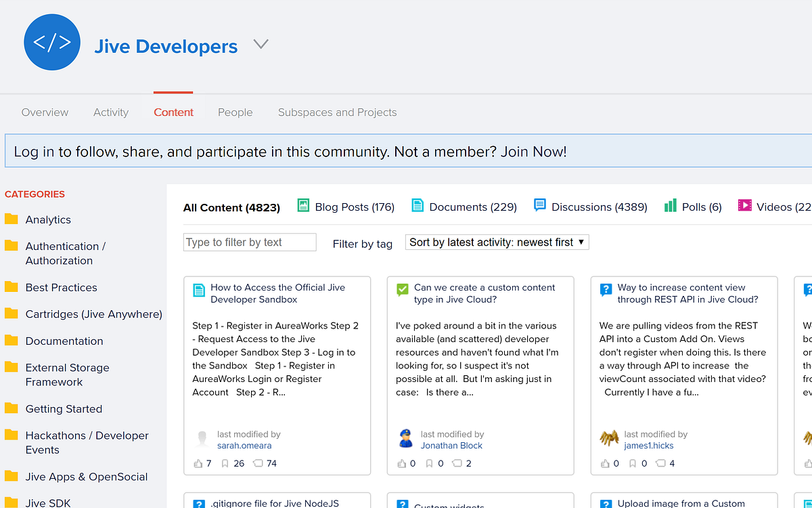Click the comment bubble icon on the Sandbox card

[258, 463]
